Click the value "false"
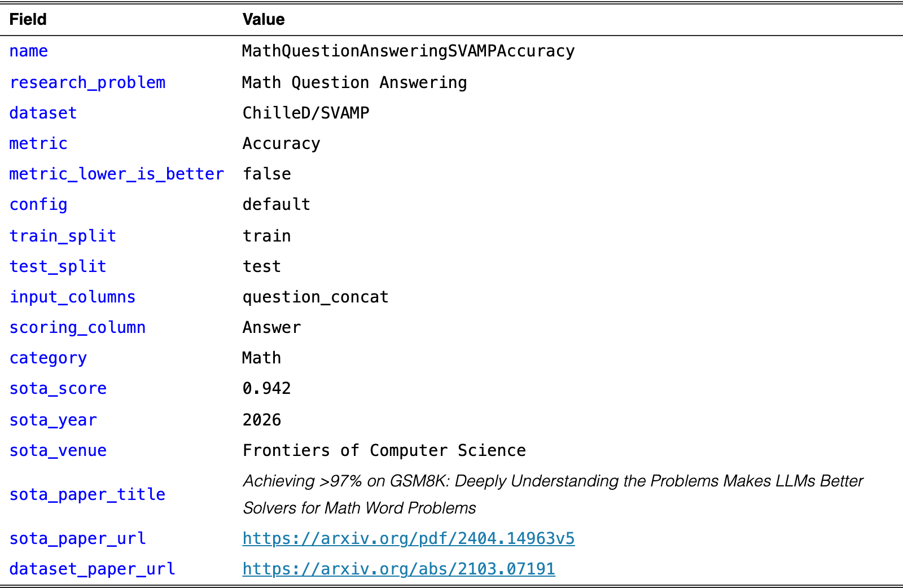This screenshot has height=588, width=903. pyautogui.click(x=267, y=174)
